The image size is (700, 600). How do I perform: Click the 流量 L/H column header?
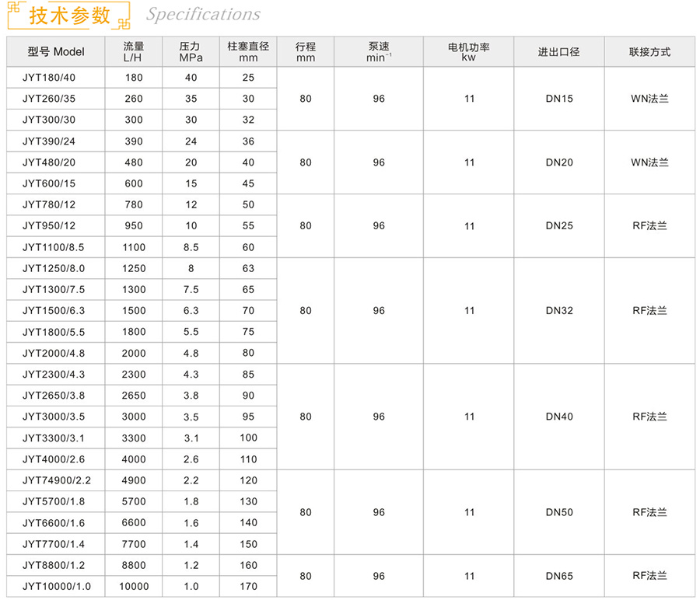[x=134, y=52]
